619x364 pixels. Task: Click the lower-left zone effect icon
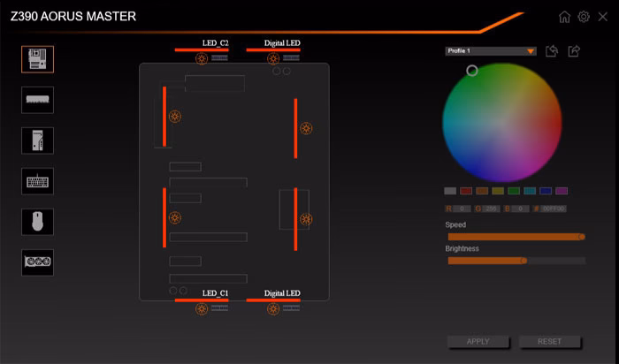click(x=175, y=217)
